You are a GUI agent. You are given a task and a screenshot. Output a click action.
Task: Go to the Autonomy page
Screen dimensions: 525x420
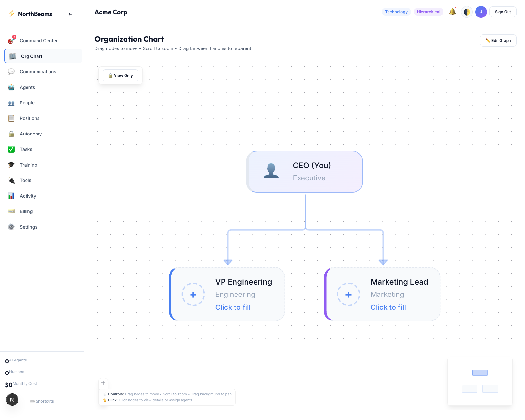pos(31,134)
